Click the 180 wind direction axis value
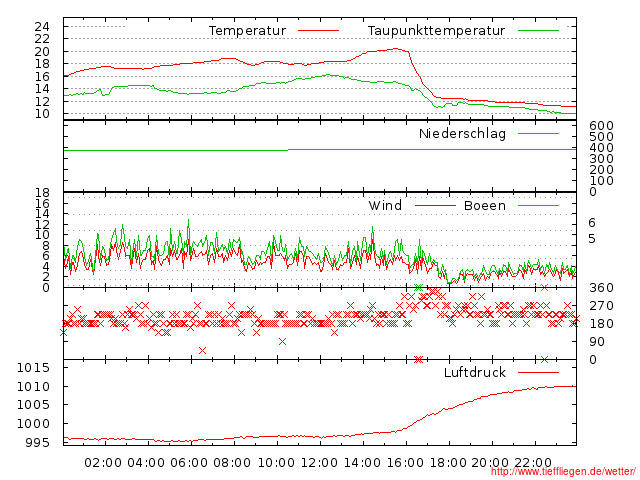The width and height of the screenshot is (640, 480). click(601, 324)
